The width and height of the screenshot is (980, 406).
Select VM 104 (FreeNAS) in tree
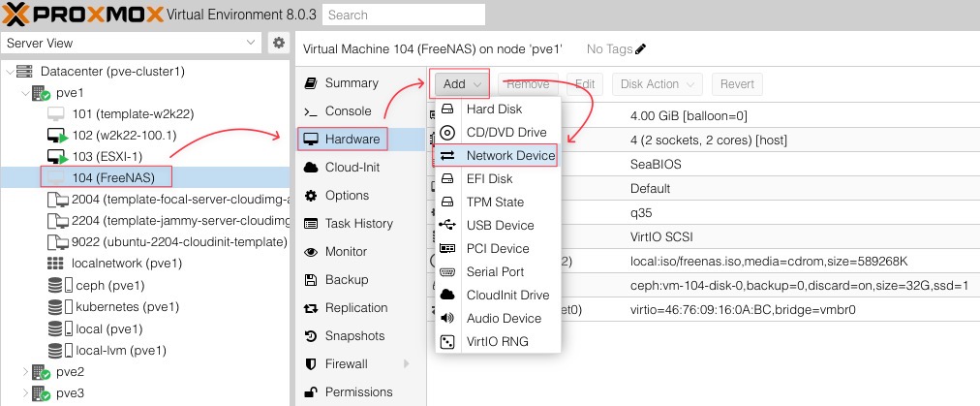point(145,177)
